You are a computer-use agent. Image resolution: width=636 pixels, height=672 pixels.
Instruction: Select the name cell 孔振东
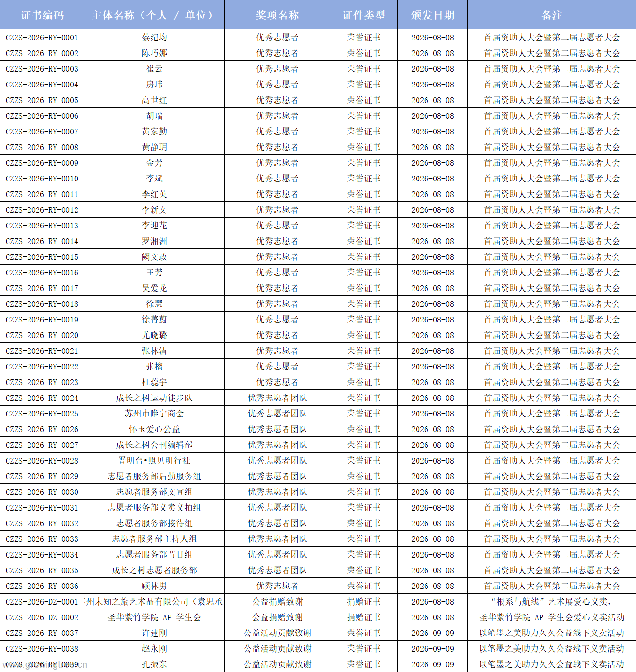tap(154, 664)
